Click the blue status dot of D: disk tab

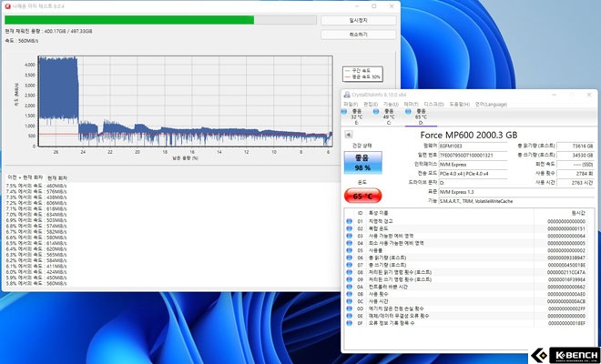pos(408,112)
